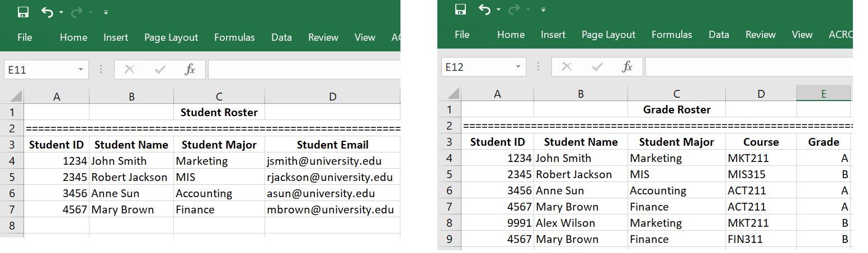Click the Save icon in the Student Roster workbook

click(23, 12)
